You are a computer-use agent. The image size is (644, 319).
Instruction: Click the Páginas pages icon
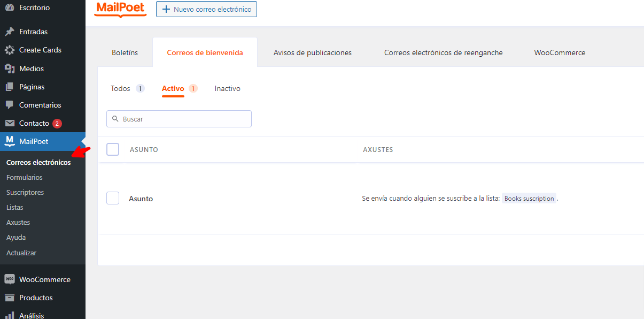pyautogui.click(x=10, y=87)
